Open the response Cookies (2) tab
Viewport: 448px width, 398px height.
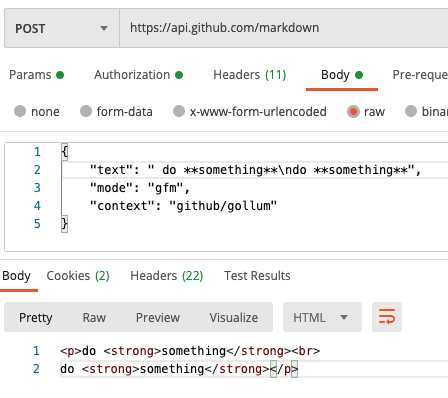pyautogui.click(x=78, y=276)
